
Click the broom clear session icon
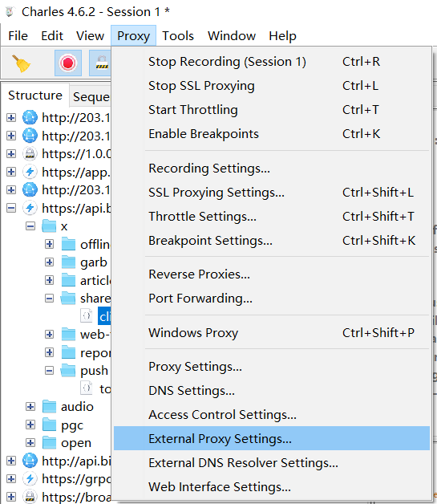click(x=21, y=63)
